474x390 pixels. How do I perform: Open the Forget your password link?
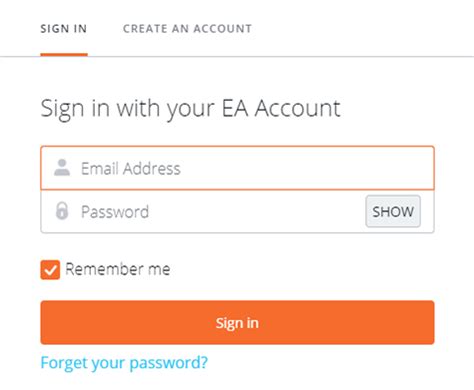(124, 363)
